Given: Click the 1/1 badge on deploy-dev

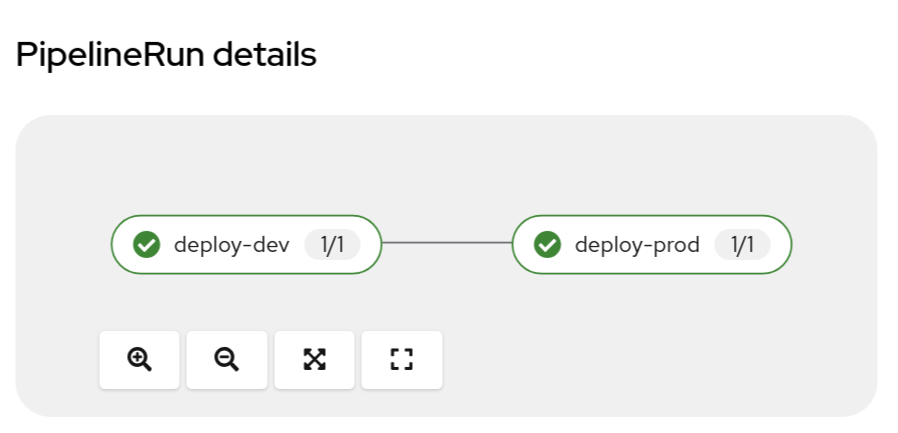Looking at the screenshot, I should point(331,244).
